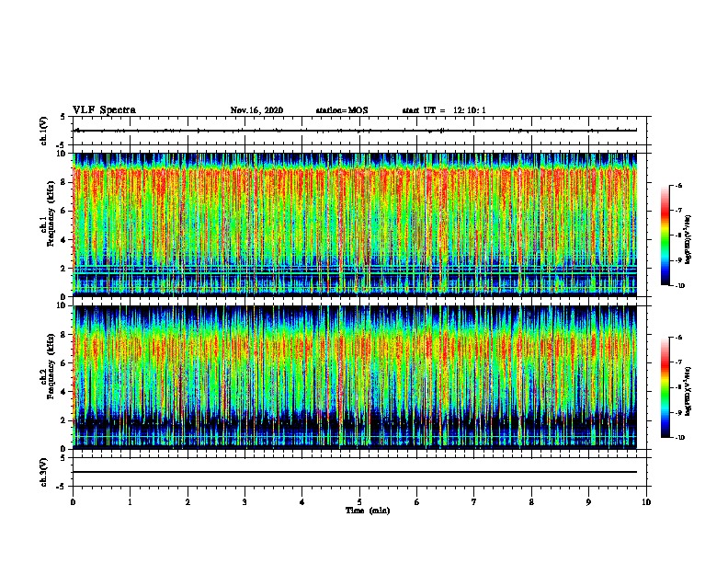Screen dimensions: 728x563
Task: Click the ch.2 color bar log(PSD) unit label
Action: tap(688, 391)
